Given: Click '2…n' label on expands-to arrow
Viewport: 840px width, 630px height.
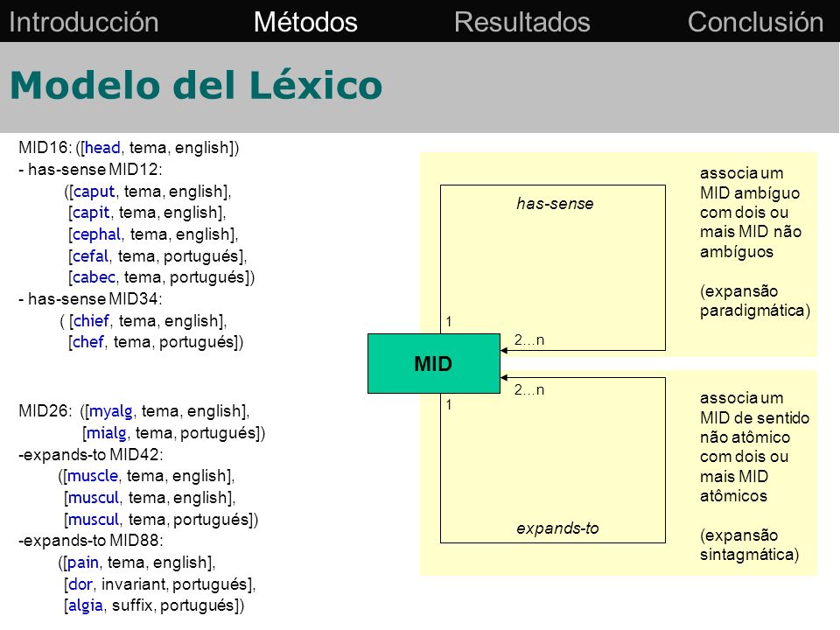Looking at the screenshot, I should 529,389.
